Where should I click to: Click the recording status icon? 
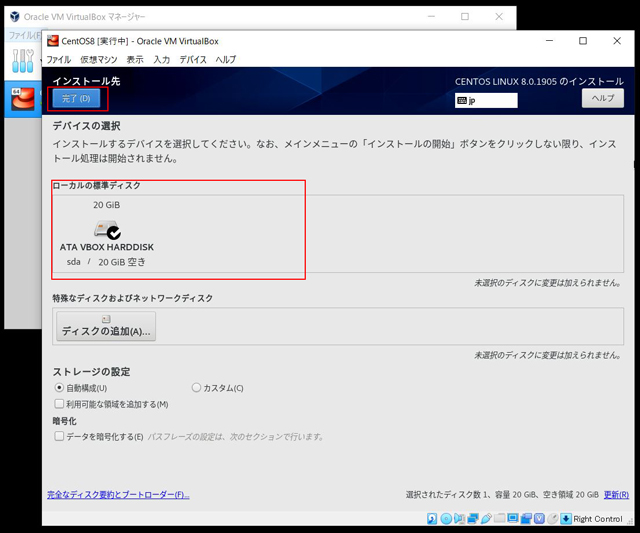coord(526,519)
